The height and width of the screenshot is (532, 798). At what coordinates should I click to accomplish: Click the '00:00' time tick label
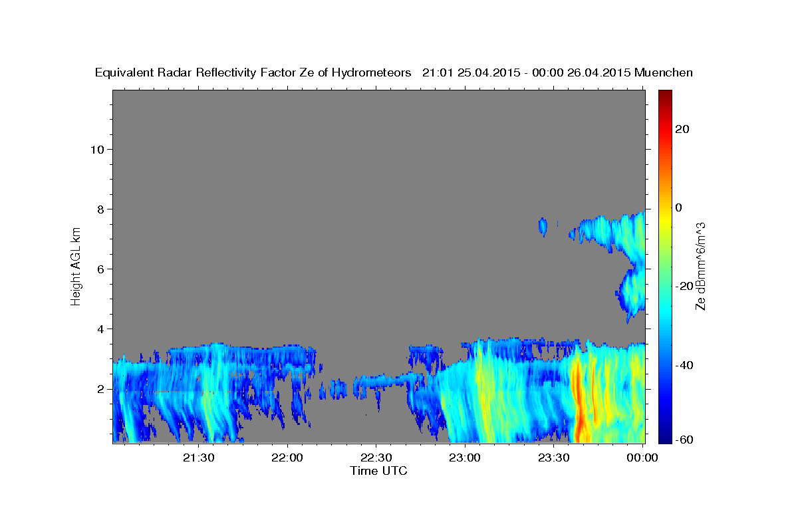click(x=642, y=458)
